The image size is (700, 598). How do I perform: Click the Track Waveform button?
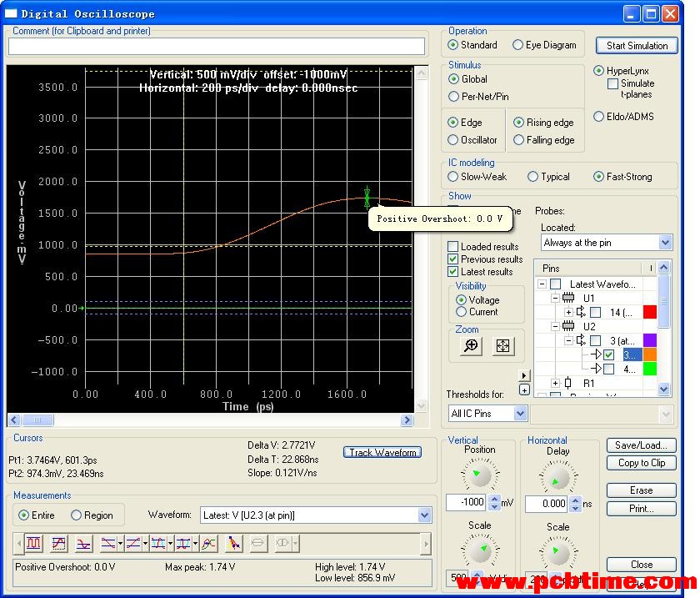pos(382,452)
